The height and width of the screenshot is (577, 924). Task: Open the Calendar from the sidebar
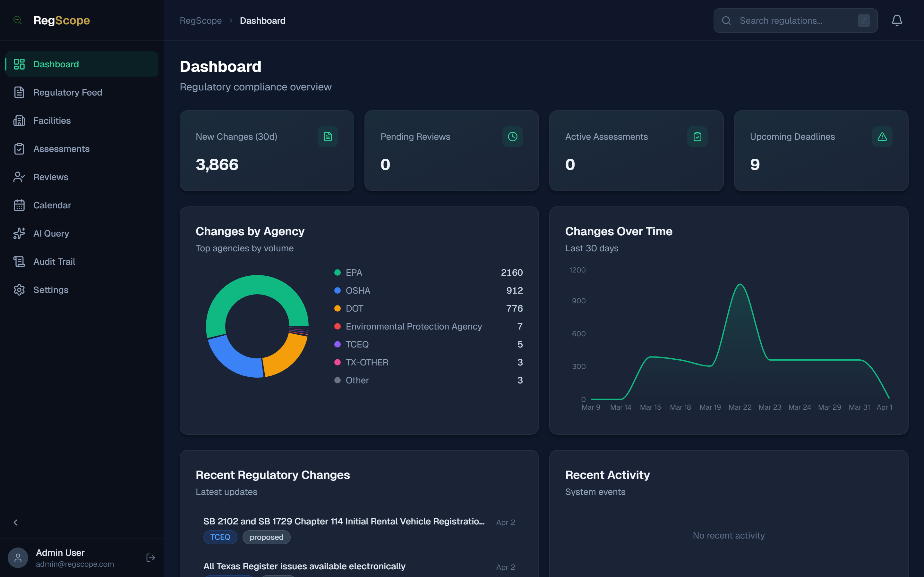[x=52, y=205]
